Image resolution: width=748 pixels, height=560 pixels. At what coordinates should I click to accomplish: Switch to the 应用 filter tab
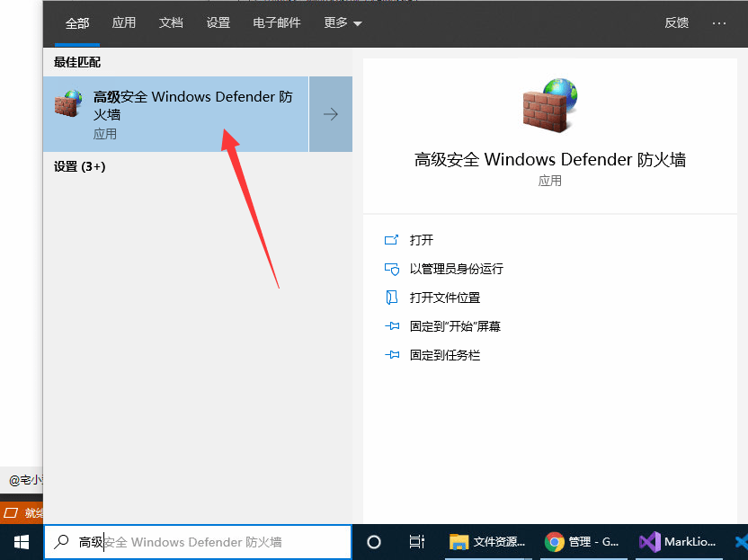point(124,23)
